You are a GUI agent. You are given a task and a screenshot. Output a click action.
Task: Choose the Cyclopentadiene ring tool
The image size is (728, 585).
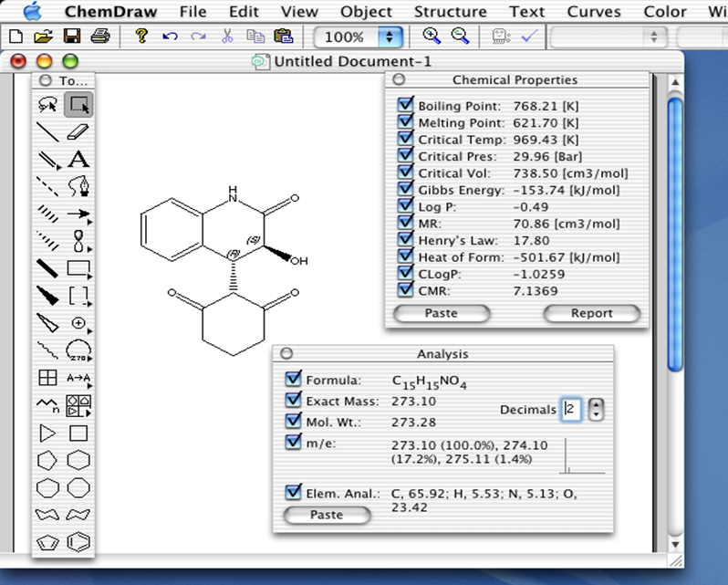(x=47, y=543)
